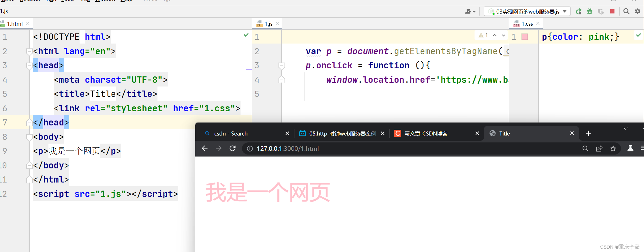Open a new browser tab with plus
The image size is (644, 252).
(x=589, y=133)
